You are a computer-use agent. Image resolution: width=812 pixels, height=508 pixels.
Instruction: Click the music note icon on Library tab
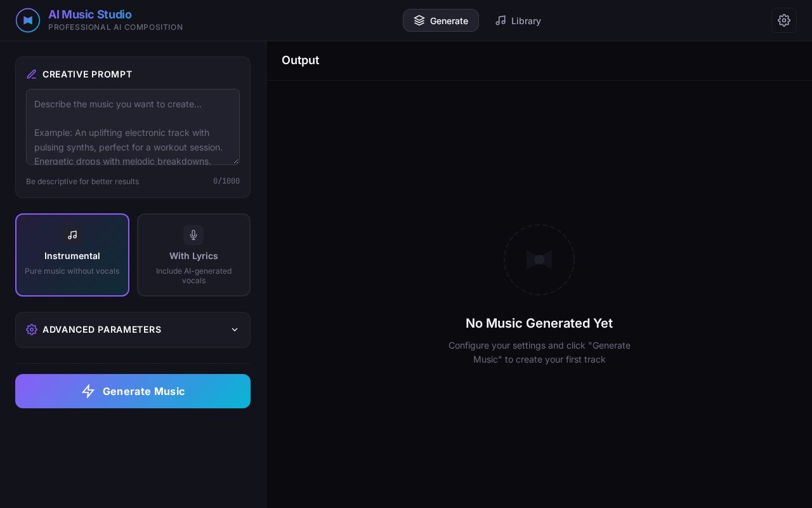click(x=501, y=20)
